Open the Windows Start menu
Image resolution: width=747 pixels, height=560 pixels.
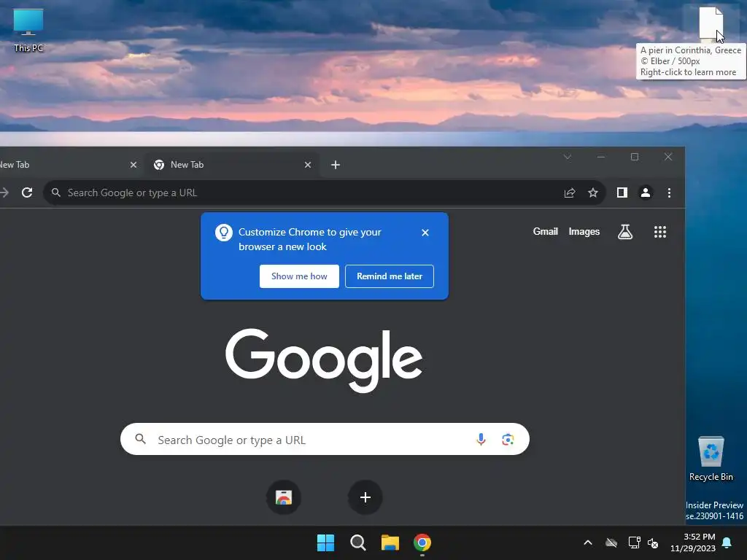[x=326, y=542]
